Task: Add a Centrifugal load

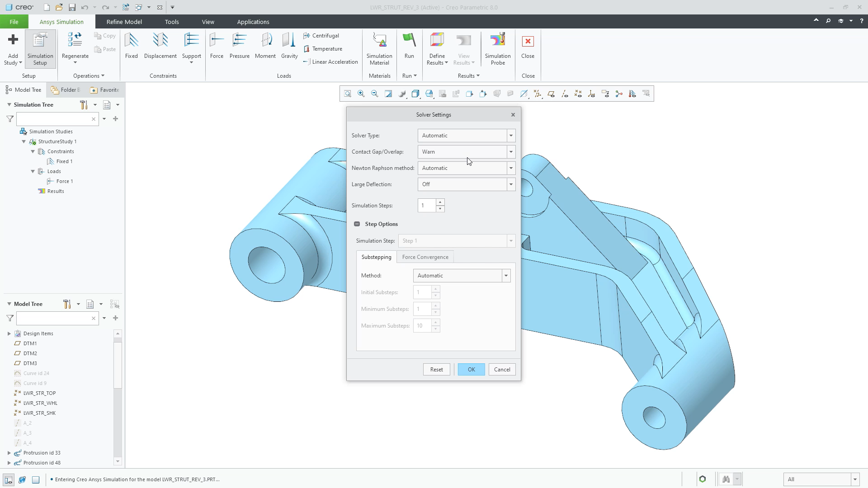Action: pyautogui.click(x=321, y=36)
